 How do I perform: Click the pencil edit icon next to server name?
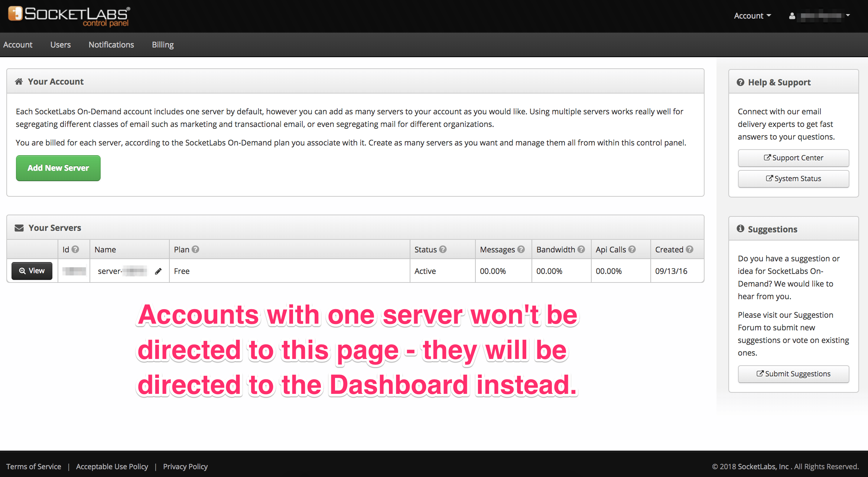click(159, 271)
